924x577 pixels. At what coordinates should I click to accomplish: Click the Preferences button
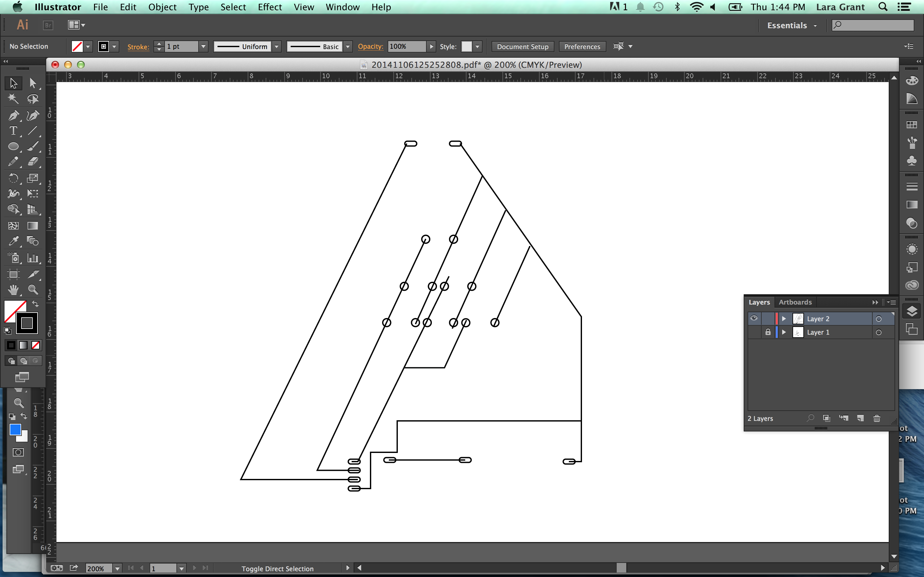click(x=582, y=46)
